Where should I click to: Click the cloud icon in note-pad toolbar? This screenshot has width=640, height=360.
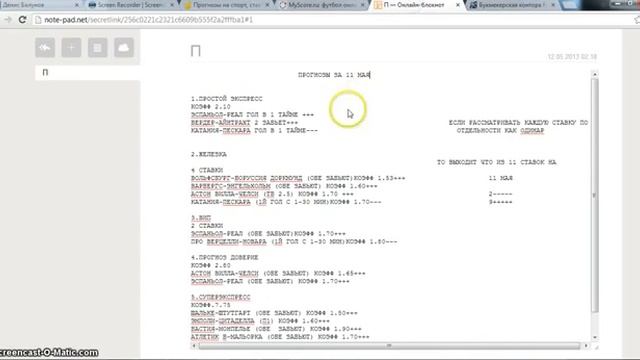(124, 48)
